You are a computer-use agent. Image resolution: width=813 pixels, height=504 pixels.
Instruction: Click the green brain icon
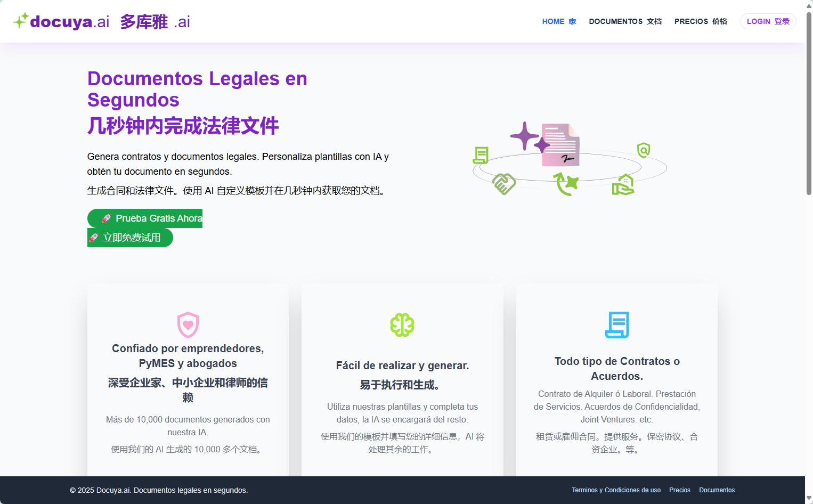402,325
